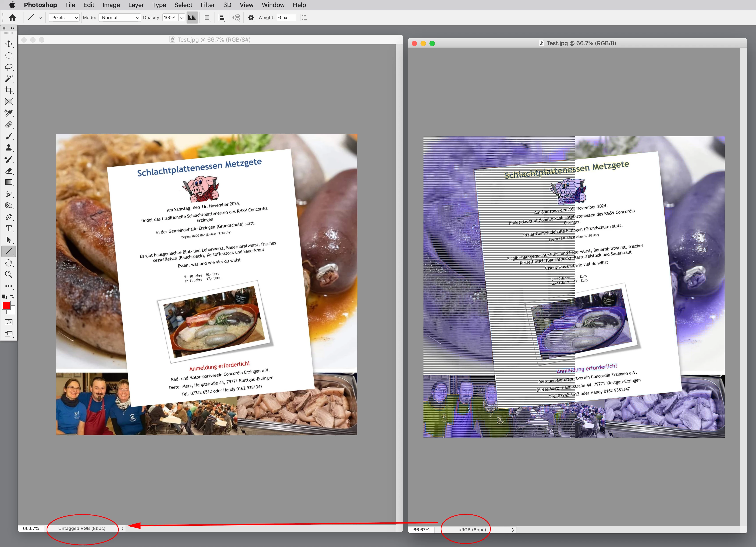Open the Pixels tool mode dropdown
The image size is (756, 547).
[x=64, y=18]
